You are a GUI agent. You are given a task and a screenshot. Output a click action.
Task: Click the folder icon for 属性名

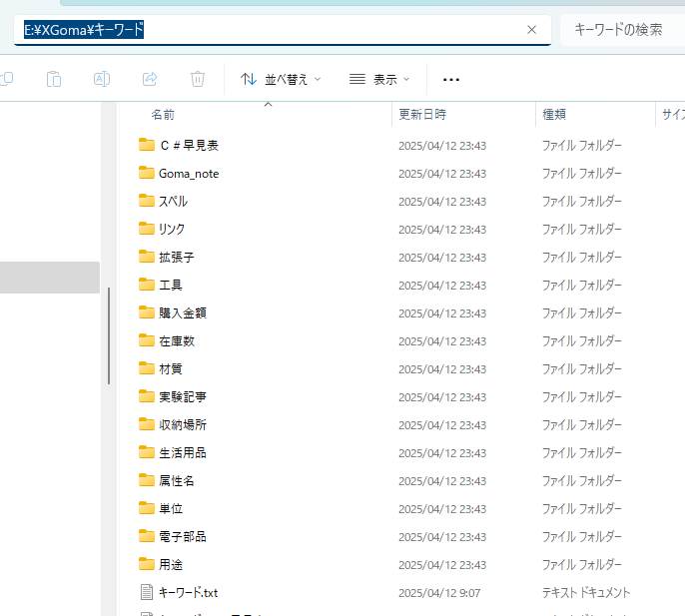147,480
